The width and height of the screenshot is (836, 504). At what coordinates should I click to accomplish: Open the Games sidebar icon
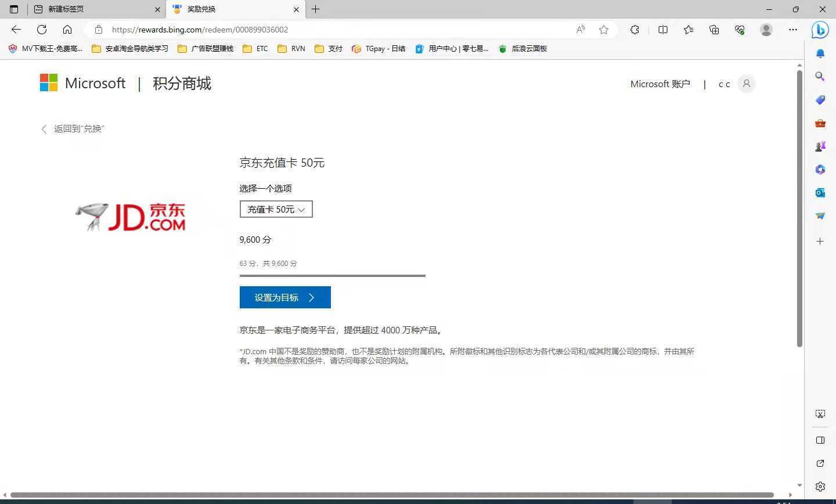[820, 146]
